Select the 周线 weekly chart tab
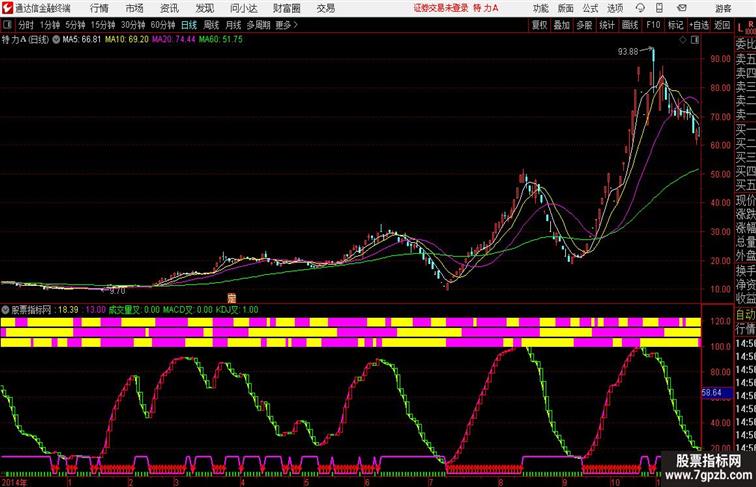This screenshot has width=756, height=487. click(211, 25)
